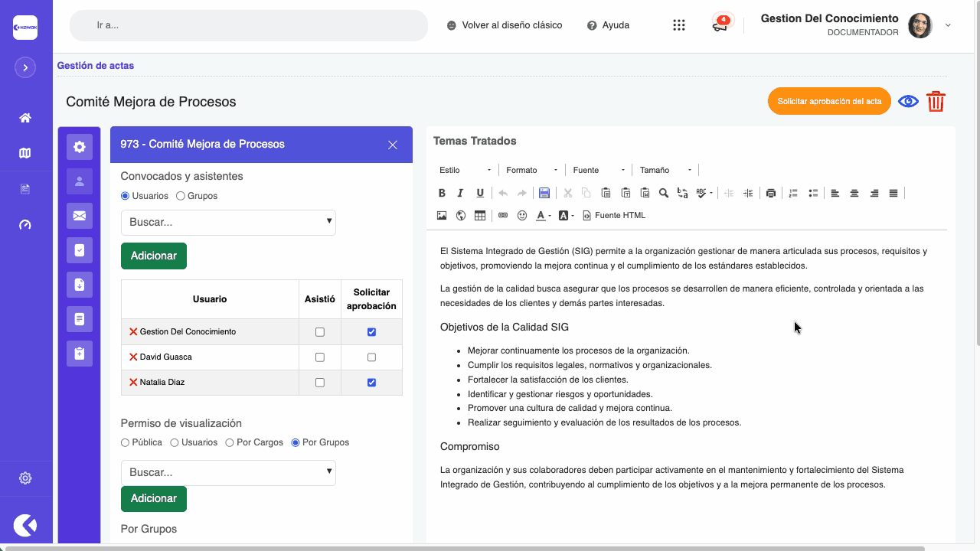The width and height of the screenshot is (980, 551).
Task: Open the Fuente font dropdown
Action: pos(599,170)
